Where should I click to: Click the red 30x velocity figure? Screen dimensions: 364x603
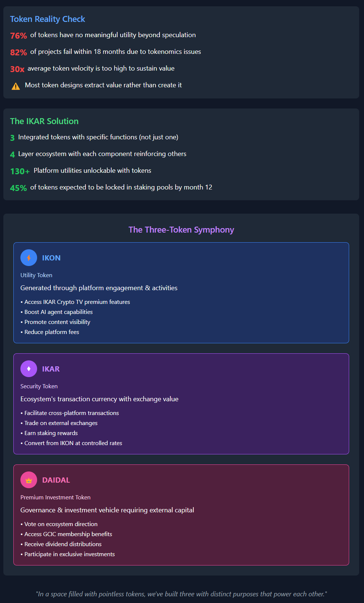click(x=17, y=69)
